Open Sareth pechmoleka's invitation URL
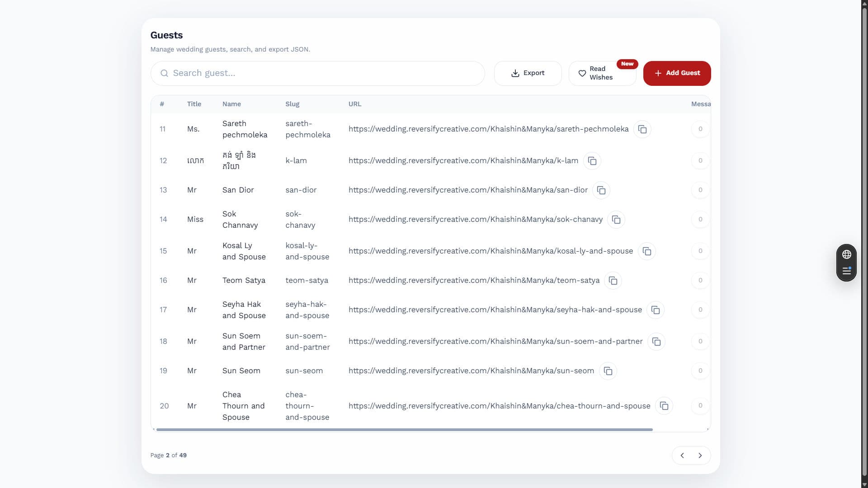This screenshot has height=488, width=868. pyautogui.click(x=488, y=129)
